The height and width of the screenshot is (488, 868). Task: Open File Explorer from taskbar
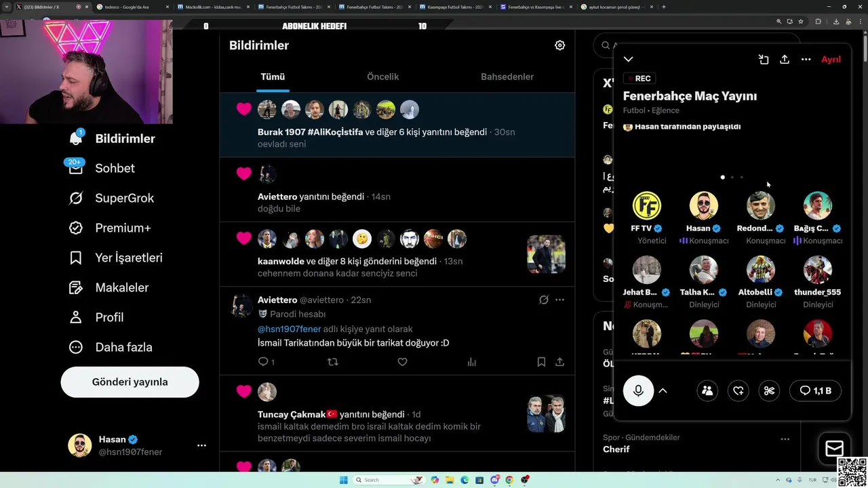(450, 480)
